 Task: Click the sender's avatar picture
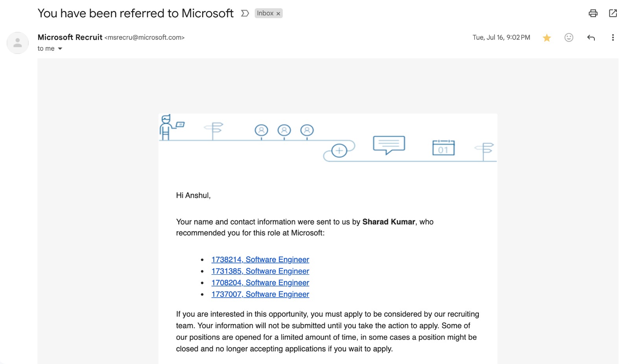tap(18, 43)
